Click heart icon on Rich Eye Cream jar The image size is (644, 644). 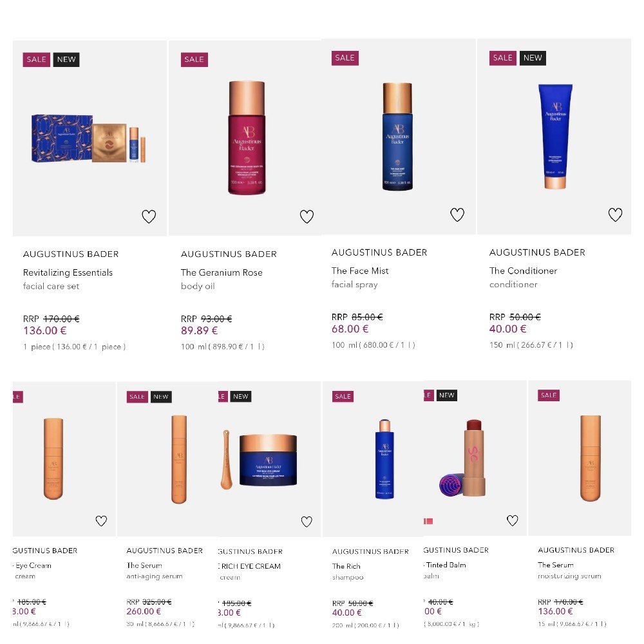307,522
